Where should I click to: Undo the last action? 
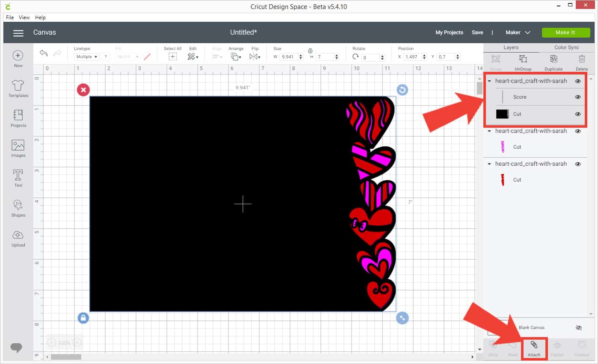coord(44,53)
